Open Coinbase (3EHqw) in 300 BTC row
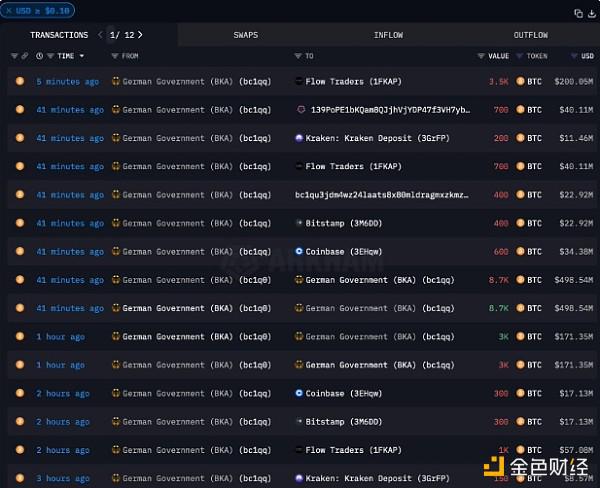This screenshot has width=600, height=488. click(344, 393)
